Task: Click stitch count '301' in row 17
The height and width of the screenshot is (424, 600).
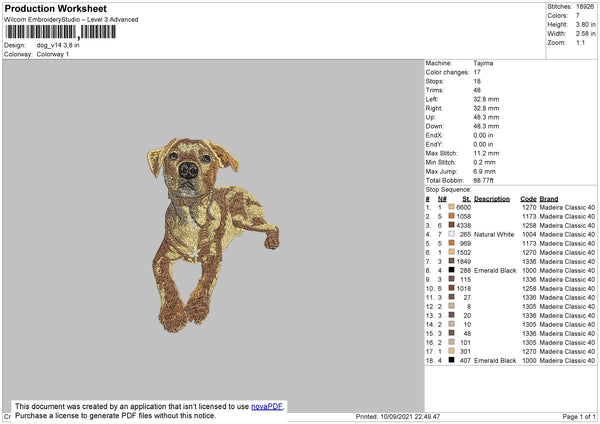Action: 465,351
